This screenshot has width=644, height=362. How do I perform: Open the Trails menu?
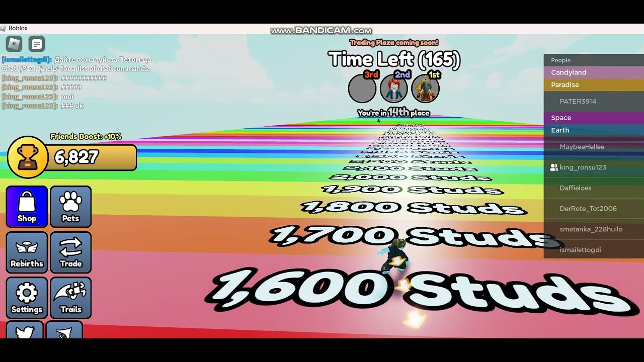pos(70,298)
